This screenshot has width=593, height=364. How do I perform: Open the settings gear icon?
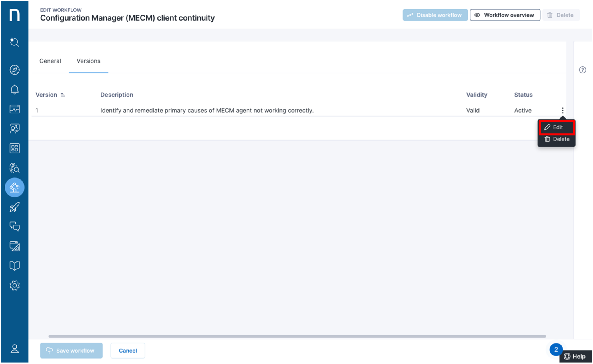(15, 285)
